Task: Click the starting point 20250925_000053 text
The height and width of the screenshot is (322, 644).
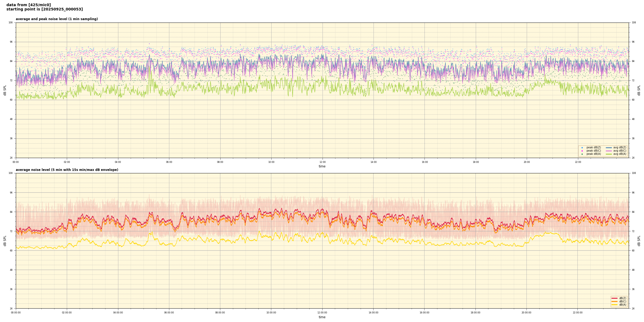Action: click(45, 9)
